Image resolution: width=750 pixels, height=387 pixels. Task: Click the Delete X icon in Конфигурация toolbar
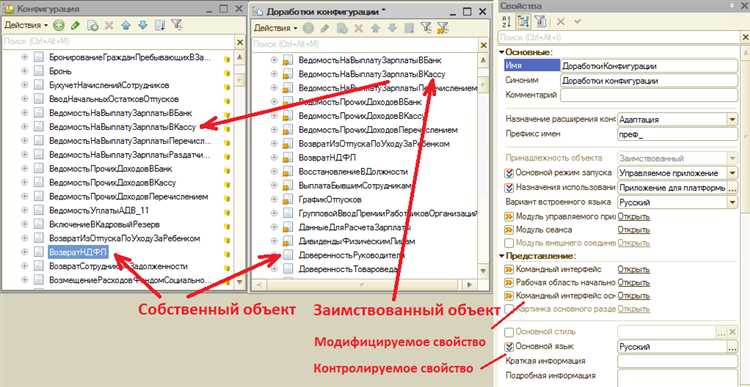(110, 24)
